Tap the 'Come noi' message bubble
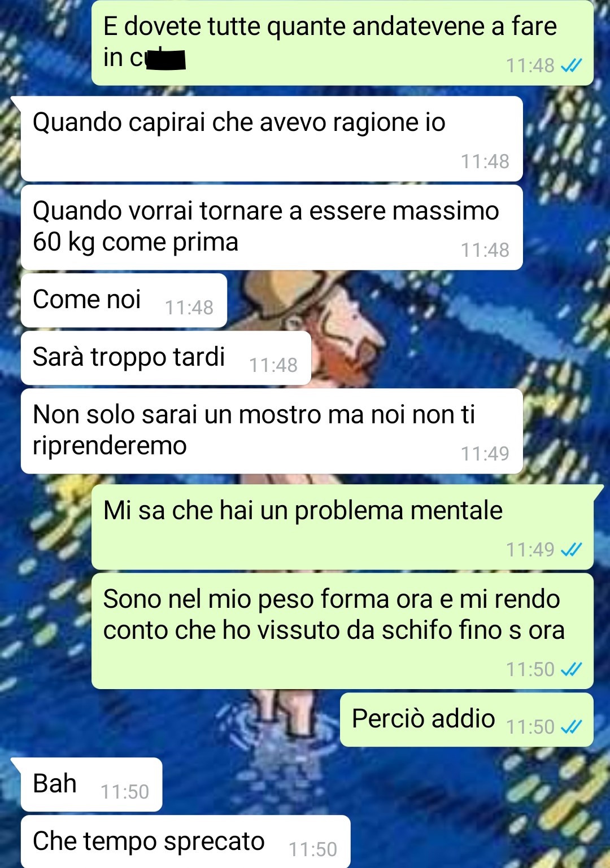 click(x=124, y=300)
